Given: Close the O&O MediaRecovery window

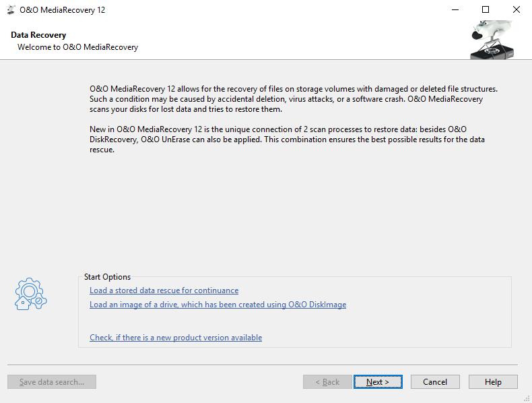Looking at the screenshot, I should (x=517, y=10).
